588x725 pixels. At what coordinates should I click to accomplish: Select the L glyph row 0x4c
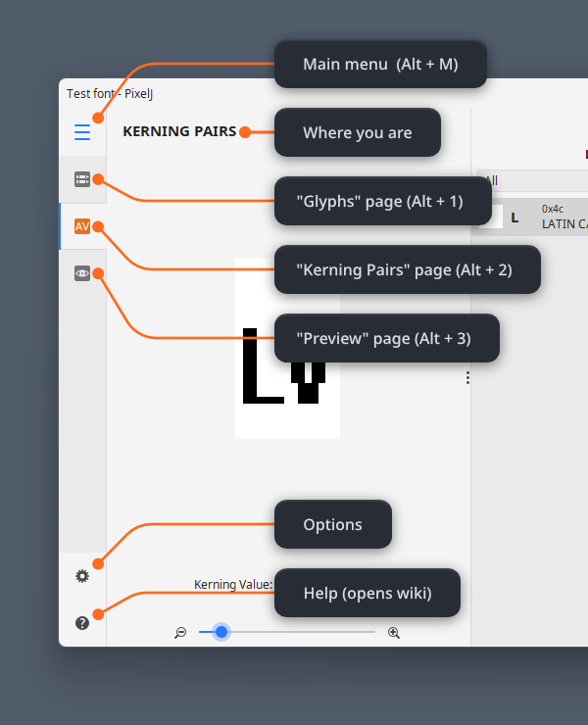click(x=530, y=217)
